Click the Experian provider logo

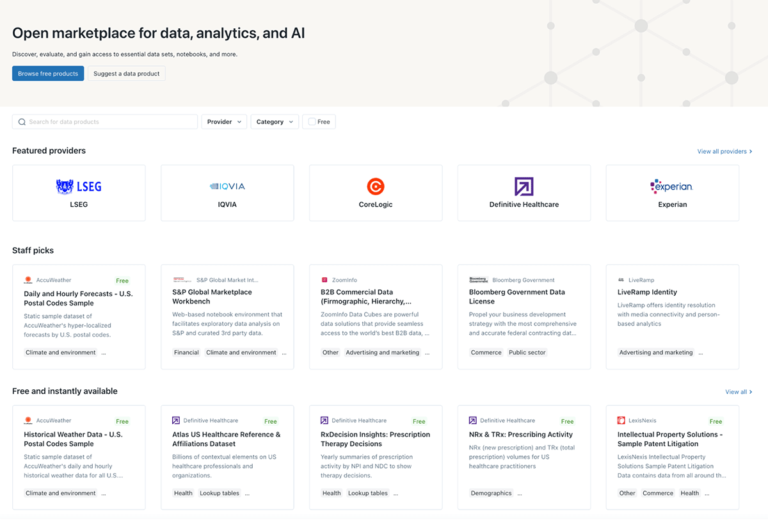pos(672,186)
